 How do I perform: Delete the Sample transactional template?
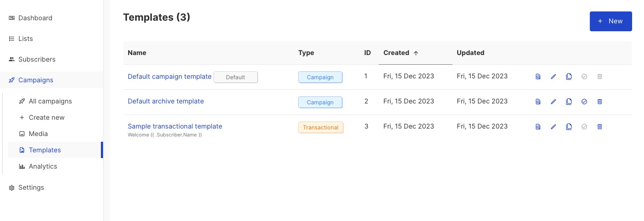(600, 127)
